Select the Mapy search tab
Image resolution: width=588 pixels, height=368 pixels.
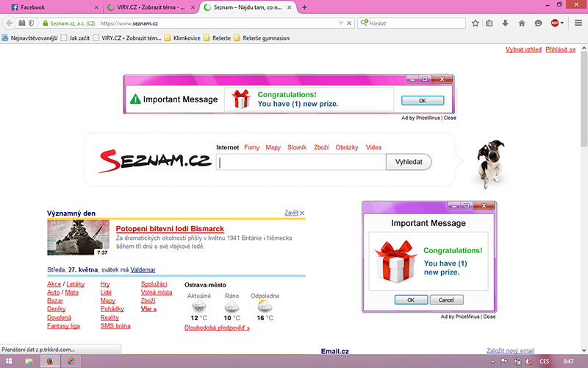(273, 147)
